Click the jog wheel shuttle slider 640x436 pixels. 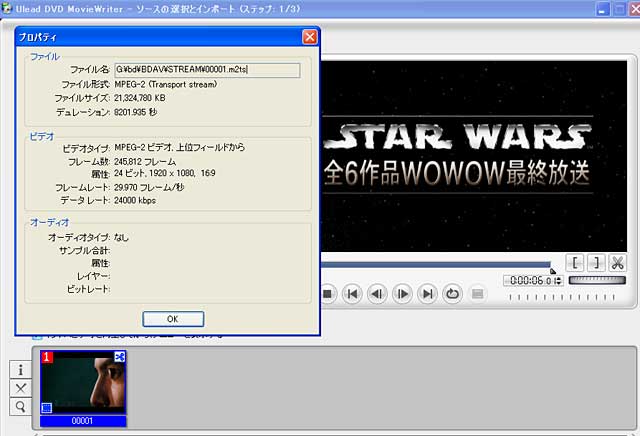597,280
